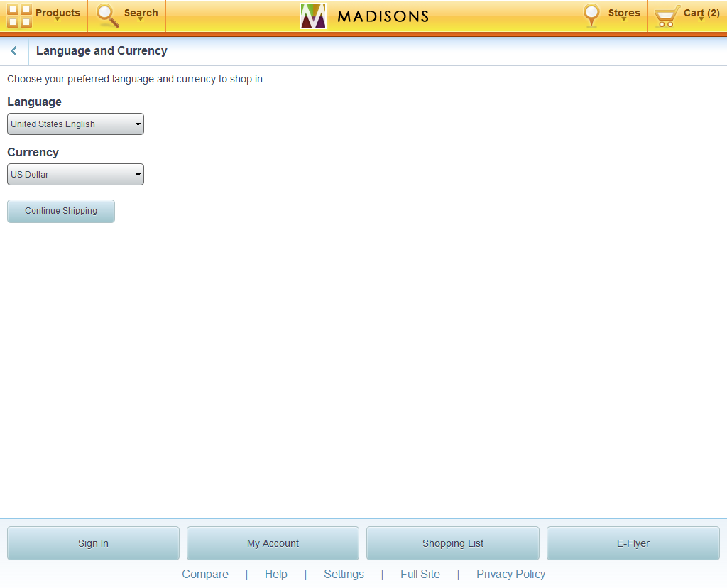Open the Language selection dropdown
The image size is (727, 588).
[x=75, y=124]
